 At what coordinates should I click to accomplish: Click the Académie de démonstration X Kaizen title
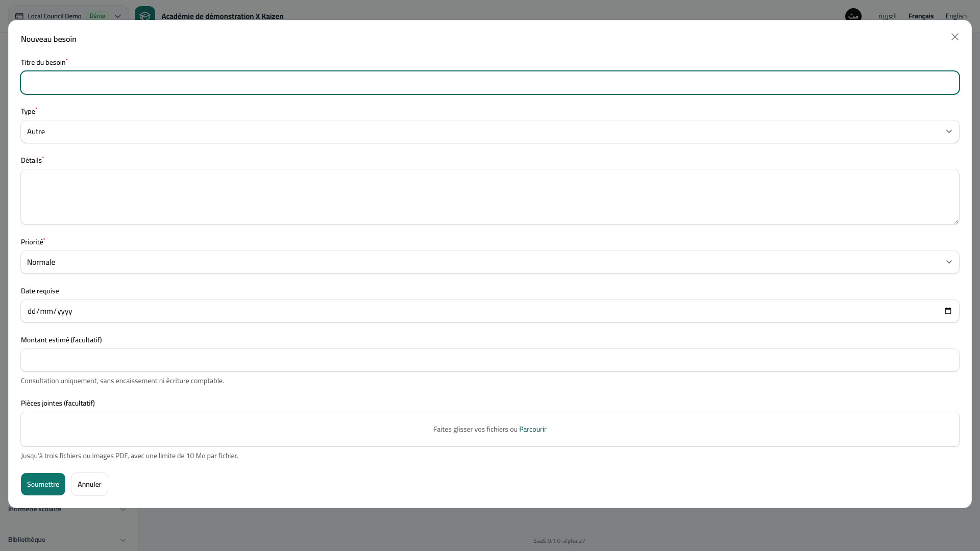(222, 16)
